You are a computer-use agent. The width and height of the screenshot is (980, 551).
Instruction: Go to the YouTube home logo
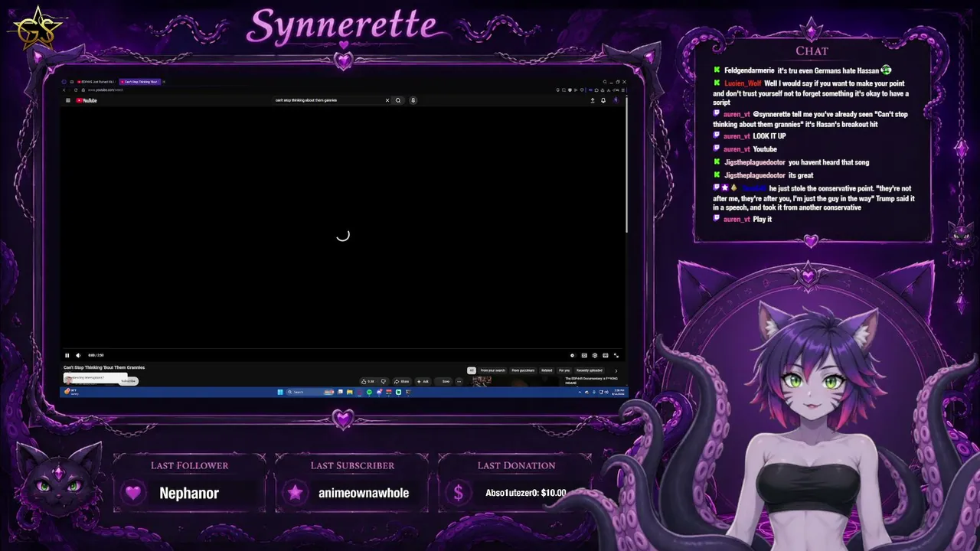(87, 100)
